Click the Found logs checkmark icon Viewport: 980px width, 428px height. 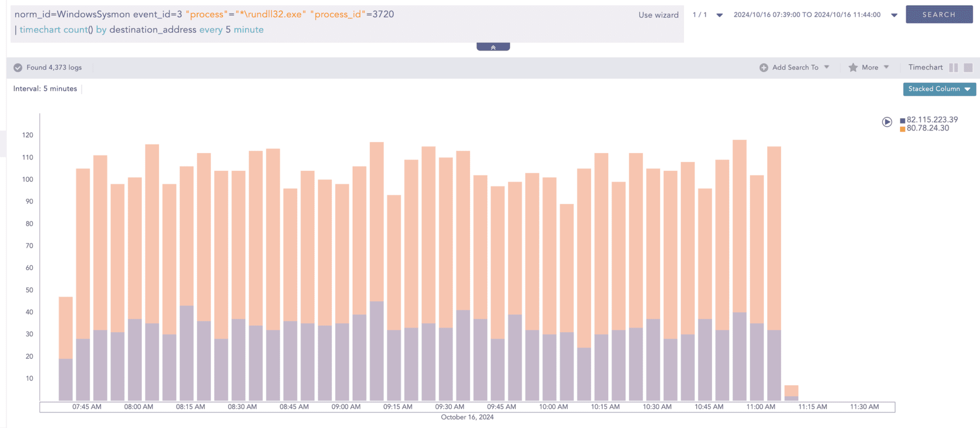pyautogui.click(x=18, y=68)
